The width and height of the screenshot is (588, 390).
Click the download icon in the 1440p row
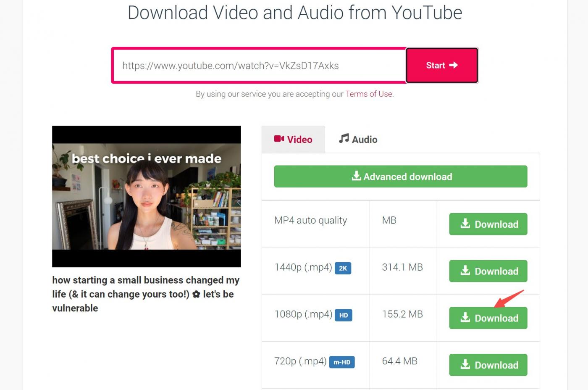click(465, 271)
